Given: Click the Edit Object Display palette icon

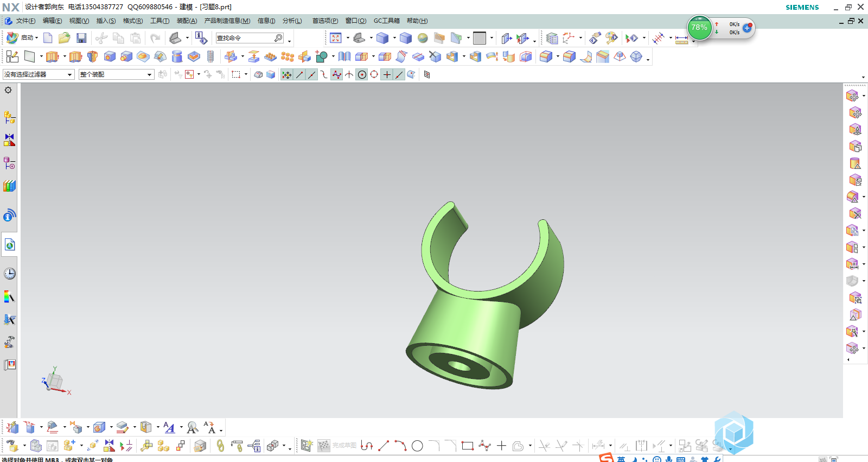Looking at the screenshot, I should point(611,38).
